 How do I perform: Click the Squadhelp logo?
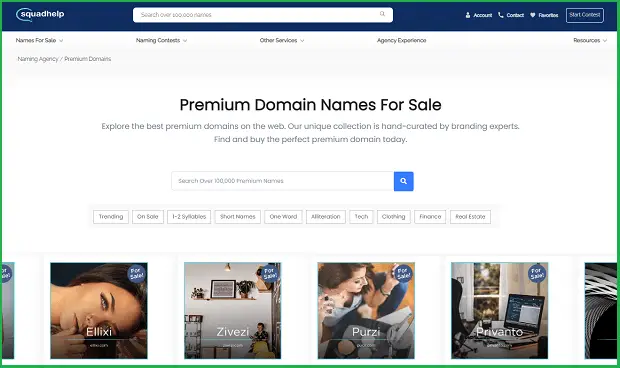(40, 15)
